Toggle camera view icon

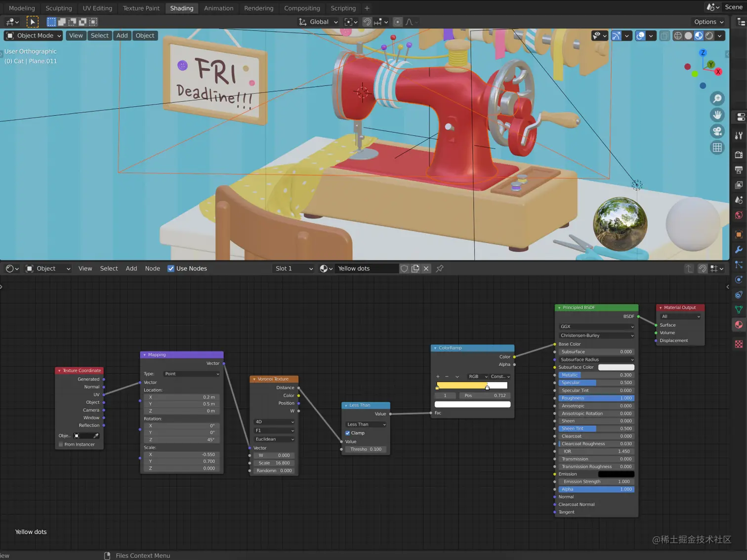717,131
